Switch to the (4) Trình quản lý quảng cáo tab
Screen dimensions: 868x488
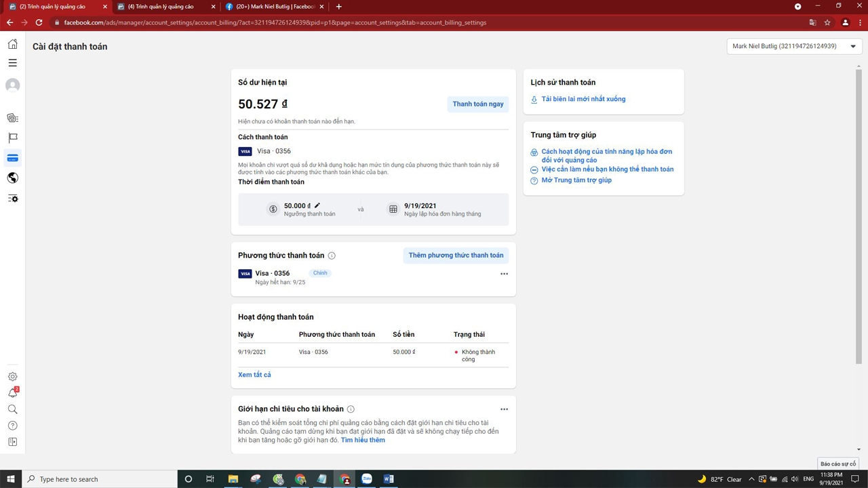[x=165, y=7]
